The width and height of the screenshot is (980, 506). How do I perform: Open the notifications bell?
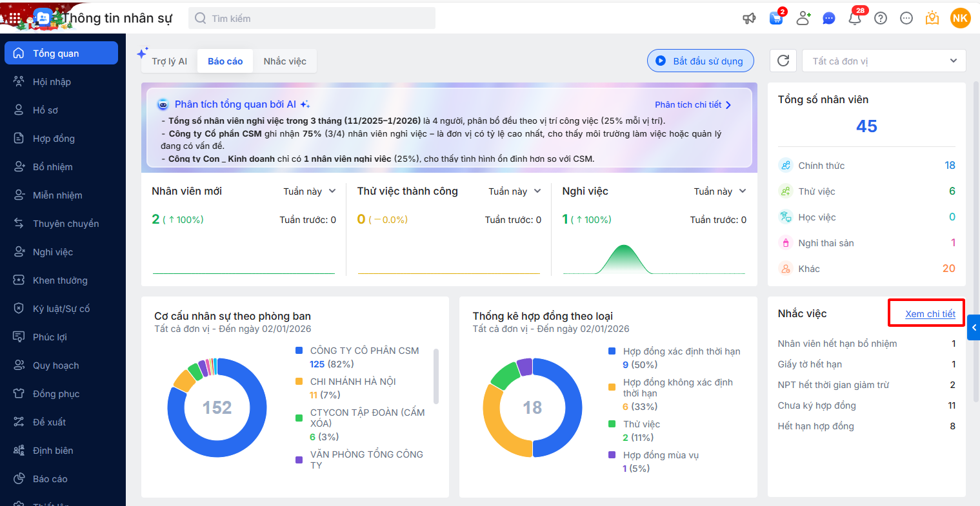tap(855, 18)
